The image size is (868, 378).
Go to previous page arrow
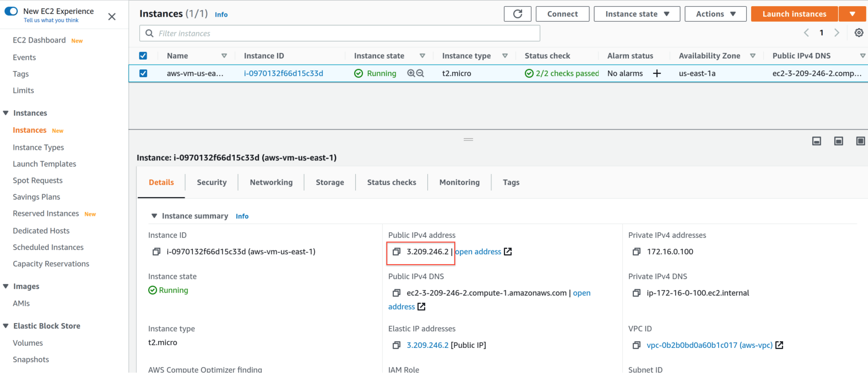806,33
